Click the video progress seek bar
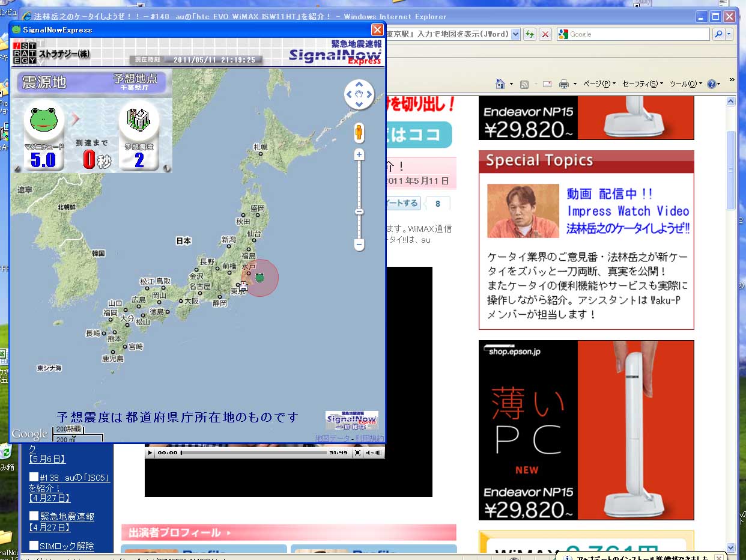 pos(253,452)
